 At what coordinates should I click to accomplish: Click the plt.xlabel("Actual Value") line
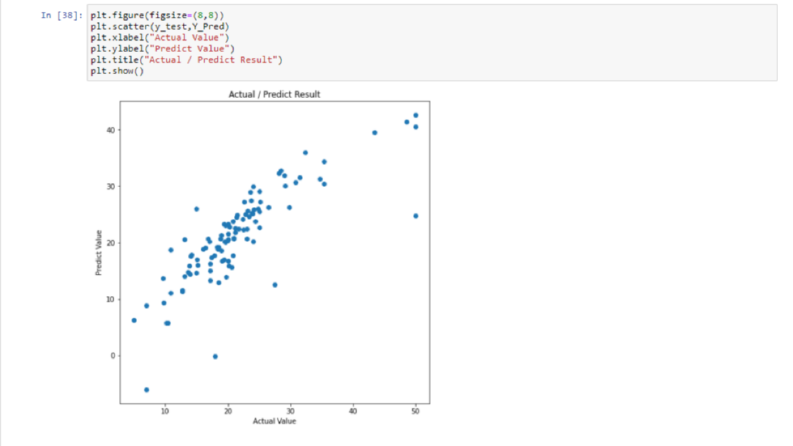(160, 37)
